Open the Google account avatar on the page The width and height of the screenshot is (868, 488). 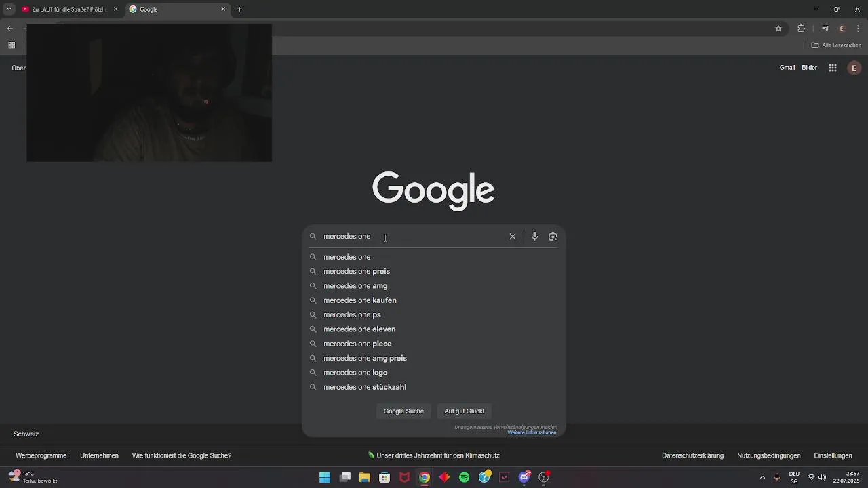[854, 68]
